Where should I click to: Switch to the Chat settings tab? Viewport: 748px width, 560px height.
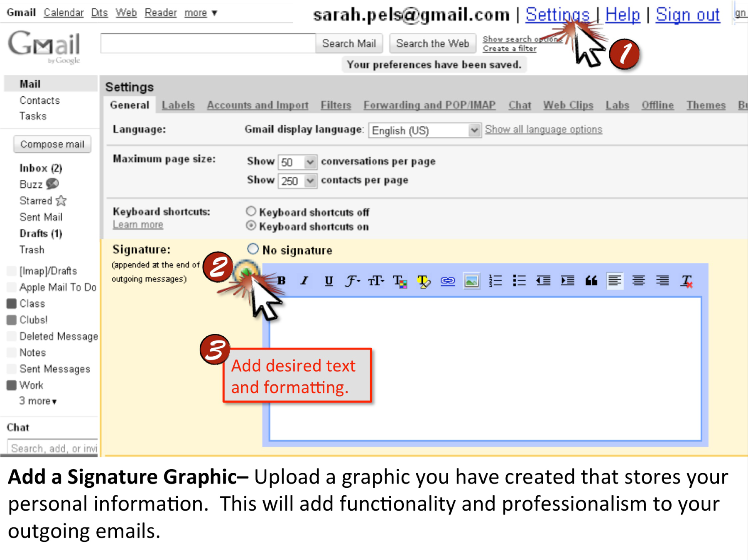point(520,105)
